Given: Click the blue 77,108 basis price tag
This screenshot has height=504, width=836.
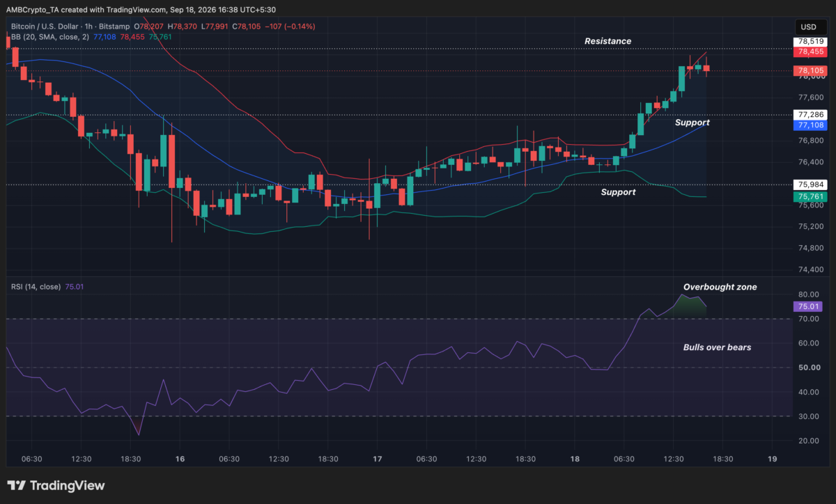Looking at the screenshot, I should pos(808,125).
